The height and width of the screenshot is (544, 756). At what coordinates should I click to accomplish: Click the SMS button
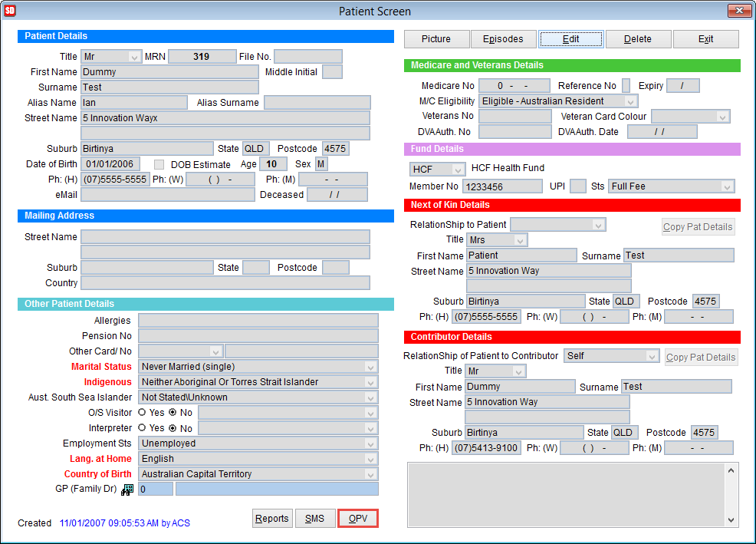315,519
